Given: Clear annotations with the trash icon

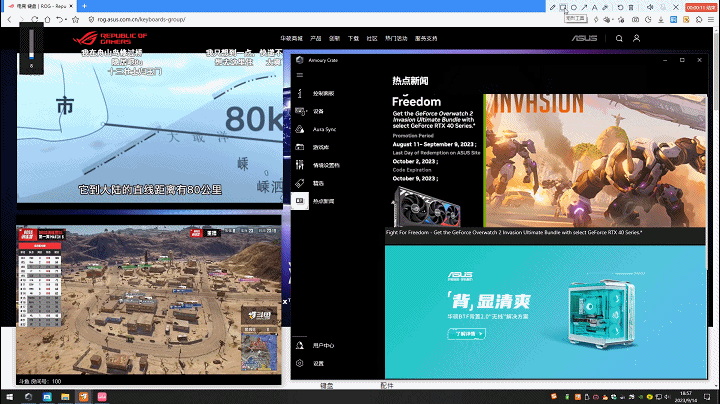Looking at the screenshot, I should click(x=631, y=7).
